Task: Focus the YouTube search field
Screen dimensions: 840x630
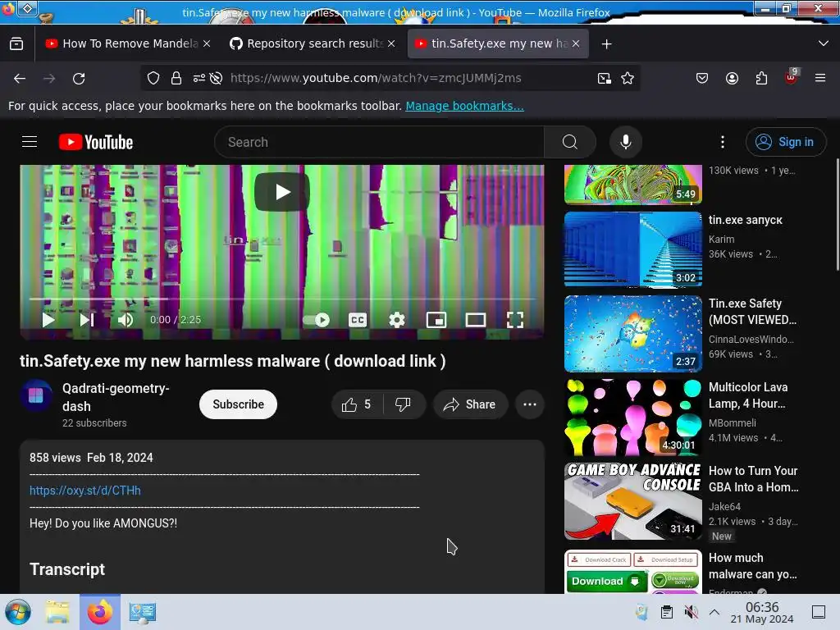Action: (x=379, y=142)
